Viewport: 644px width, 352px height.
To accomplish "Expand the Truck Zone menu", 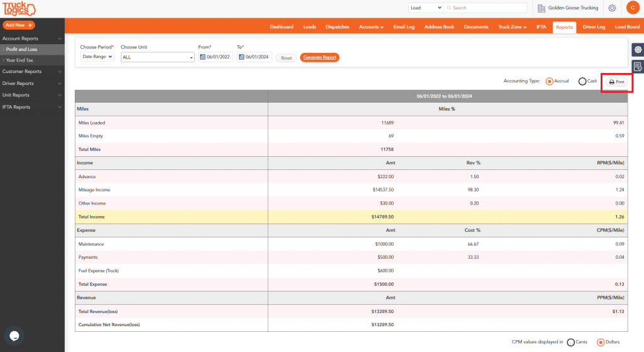I will click(x=512, y=27).
